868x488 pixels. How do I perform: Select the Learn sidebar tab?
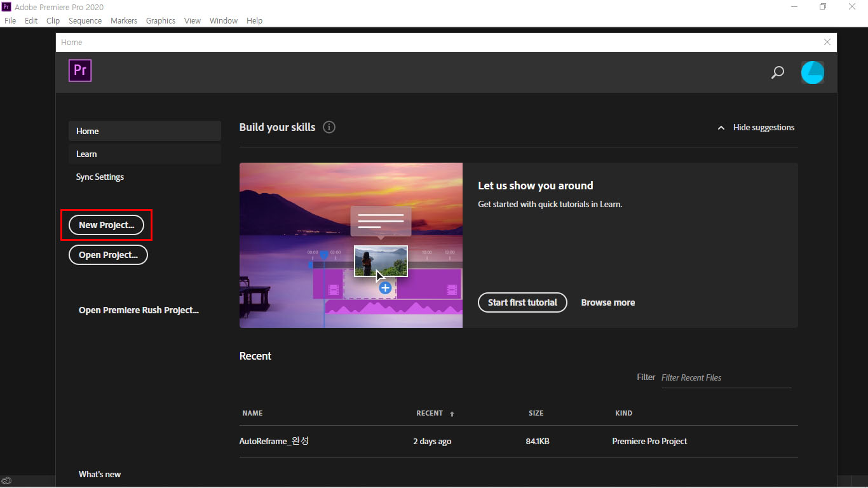point(145,154)
